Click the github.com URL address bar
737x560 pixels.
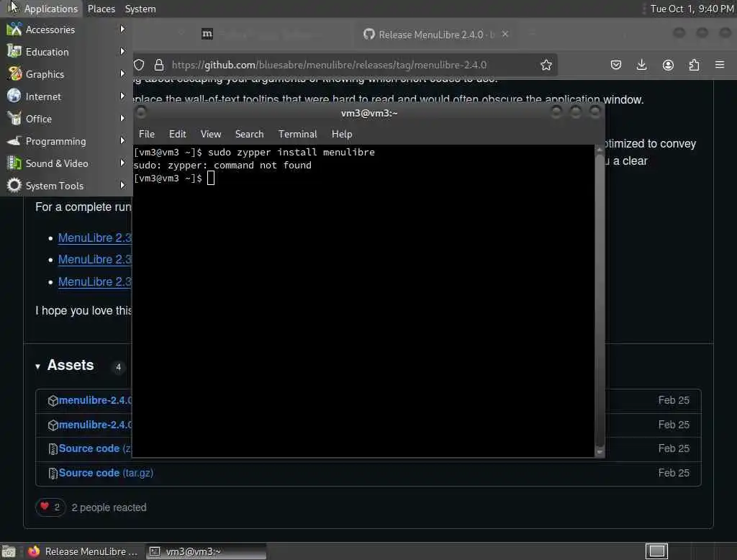[329, 65]
